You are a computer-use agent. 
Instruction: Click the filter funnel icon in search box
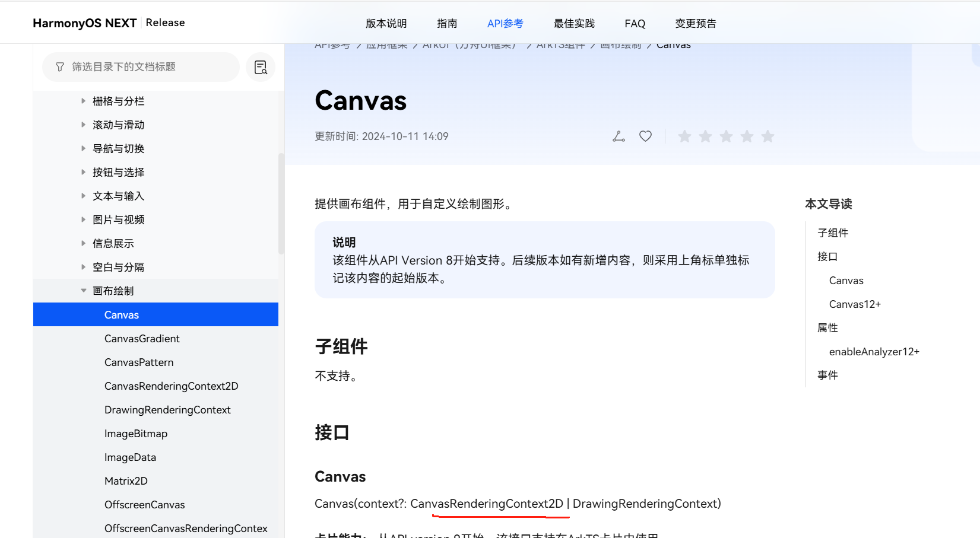60,67
